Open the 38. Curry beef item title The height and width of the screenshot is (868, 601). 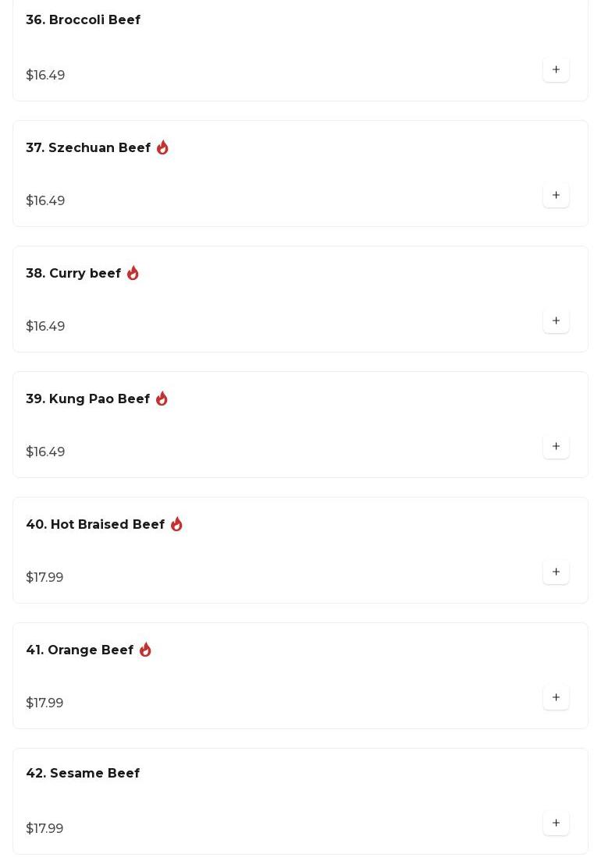pyautogui.click(x=73, y=274)
